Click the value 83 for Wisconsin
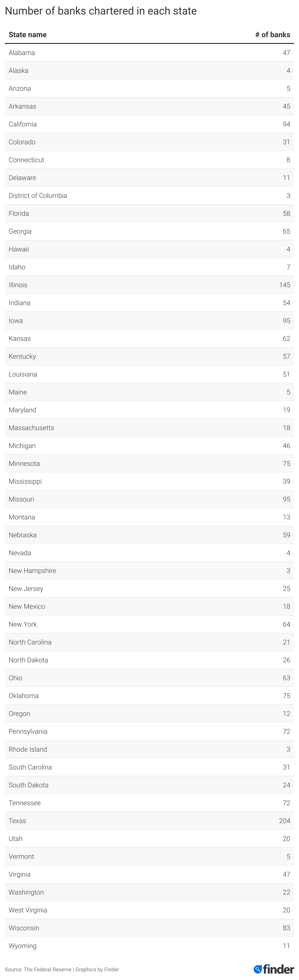Screen dimensions: 299x980 (286, 928)
